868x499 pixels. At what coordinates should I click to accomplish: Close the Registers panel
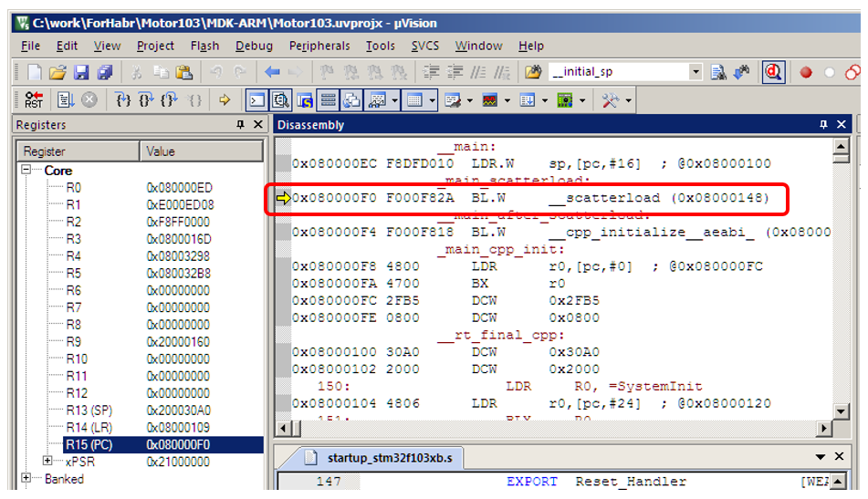(258, 124)
